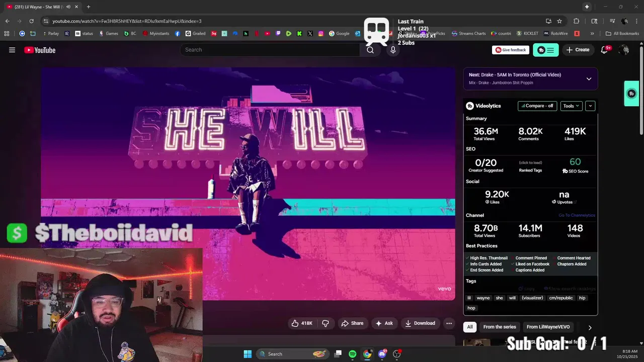Open the Go To Channelytics link

[577, 215]
